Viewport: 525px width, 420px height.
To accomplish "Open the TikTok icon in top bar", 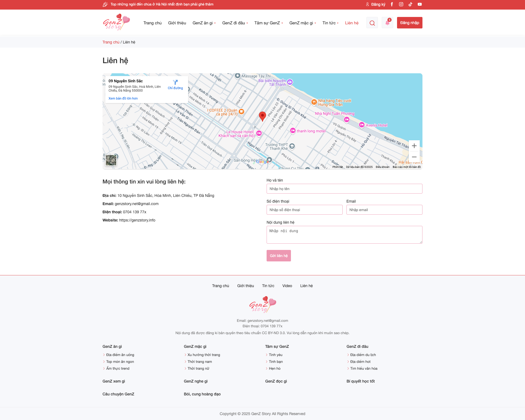I will point(410,4).
